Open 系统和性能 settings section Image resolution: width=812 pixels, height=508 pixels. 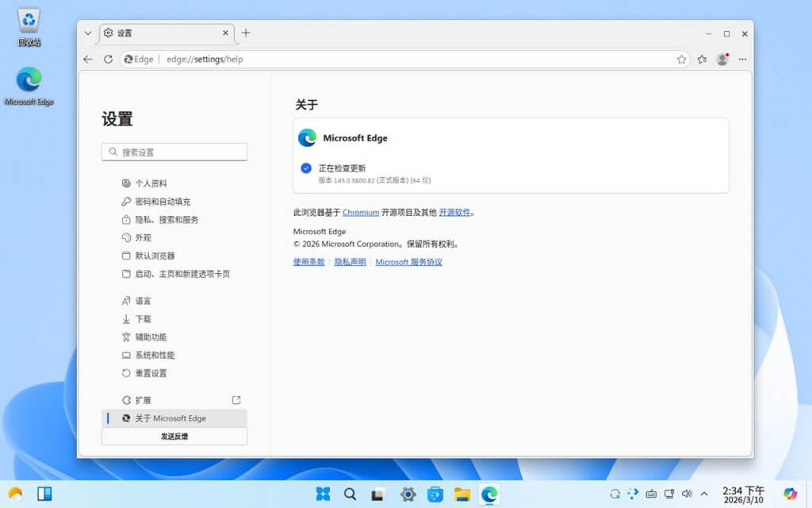tap(174, 355)
